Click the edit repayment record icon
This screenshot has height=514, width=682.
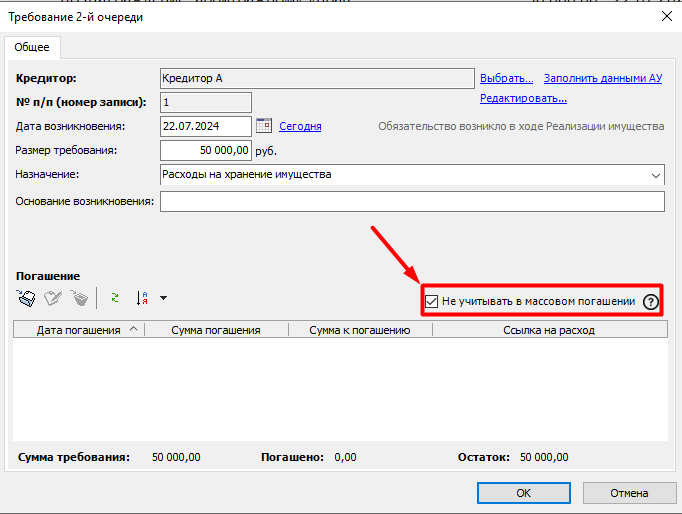pos(53,297)
